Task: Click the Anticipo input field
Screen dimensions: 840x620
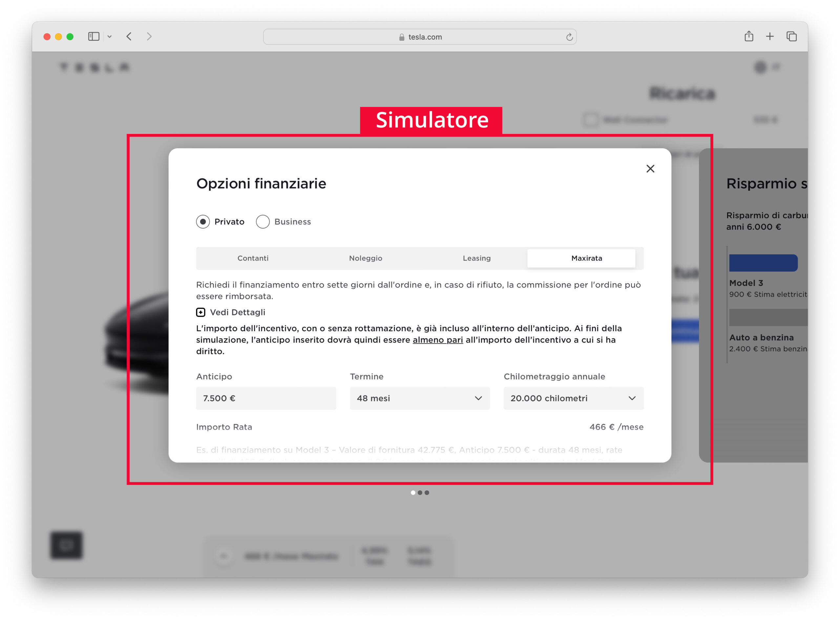Action: coord(265,398)
